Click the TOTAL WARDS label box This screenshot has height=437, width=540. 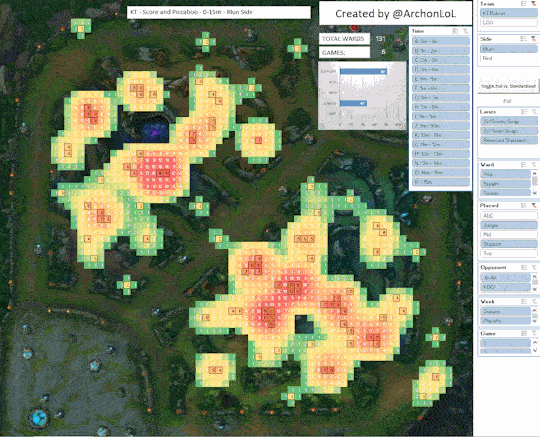click(x=344, y=39)
